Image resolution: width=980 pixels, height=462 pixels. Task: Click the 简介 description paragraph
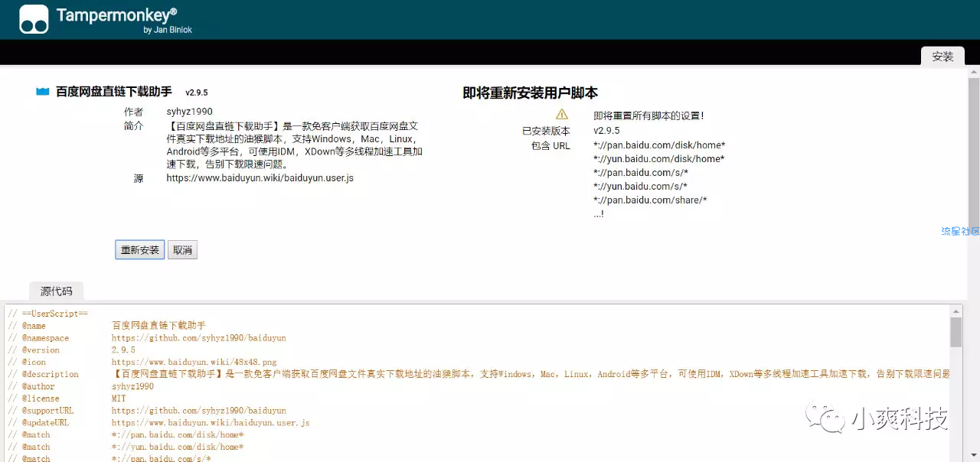(295, 145)
